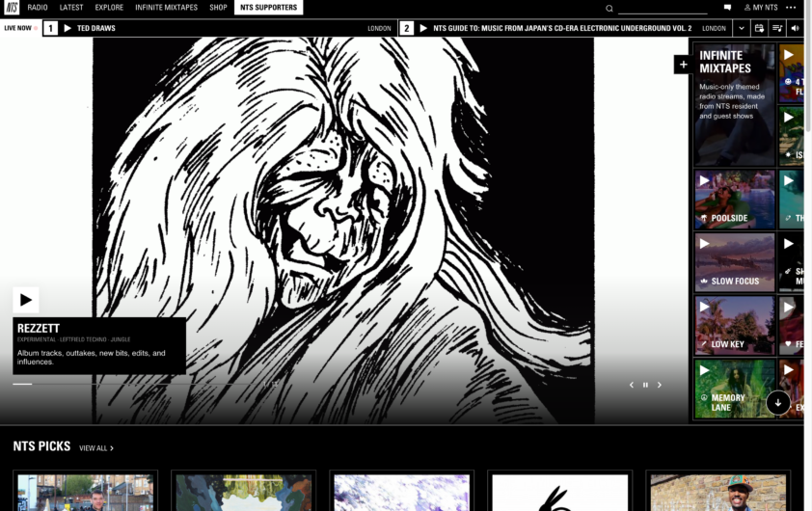Image resolution: width=812 pixels, height=511 pixels.
Task: Open the three-dots more menu
Action: tap(791, 8)
